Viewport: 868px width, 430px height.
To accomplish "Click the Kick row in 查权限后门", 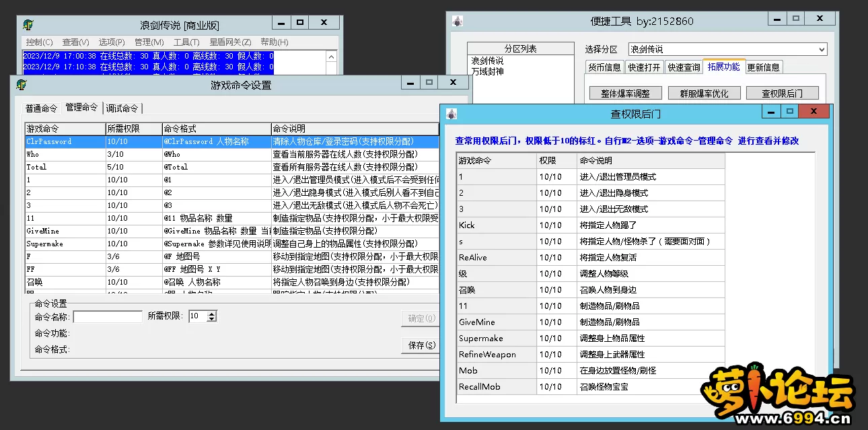I will (591, 225).
